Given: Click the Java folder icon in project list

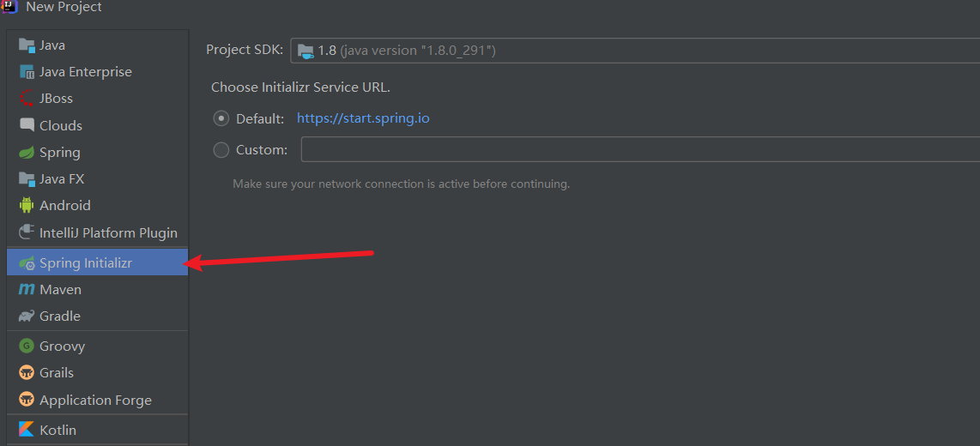Looking at the screenshot, I should [27, 45].
